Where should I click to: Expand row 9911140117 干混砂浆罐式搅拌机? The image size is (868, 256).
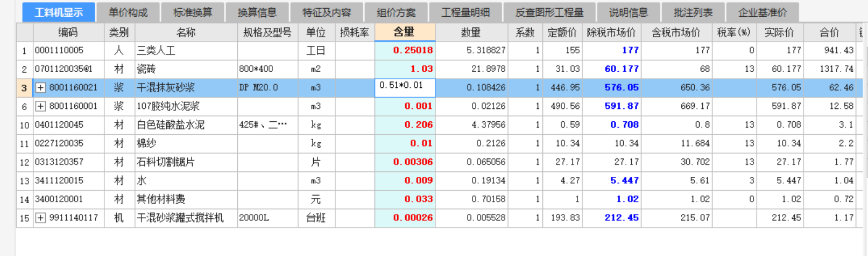[40, 218]
